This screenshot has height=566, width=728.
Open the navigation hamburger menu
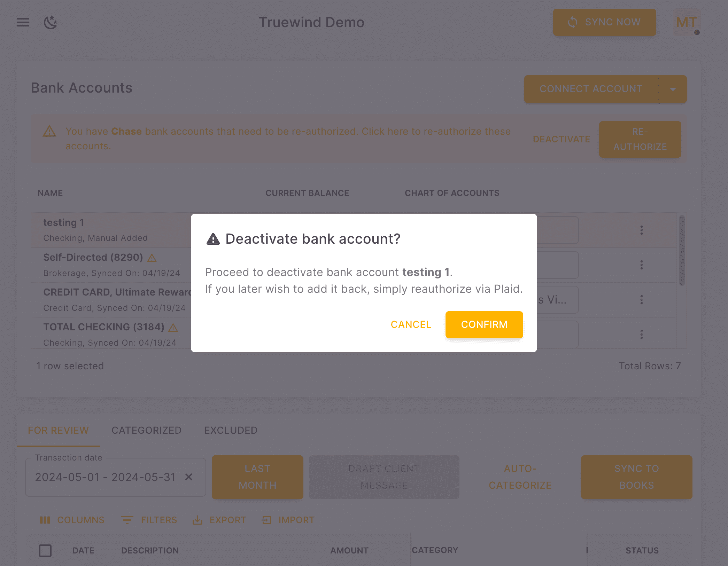(x=23, y=22)
